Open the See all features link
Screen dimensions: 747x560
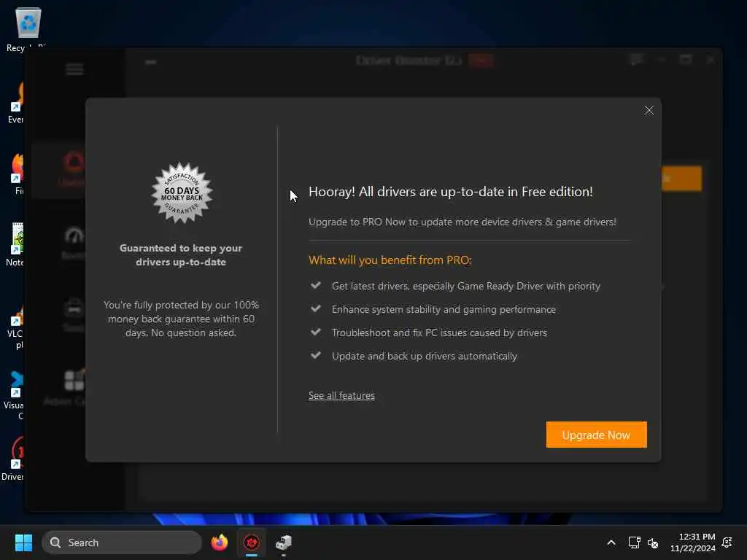(341, 396)
